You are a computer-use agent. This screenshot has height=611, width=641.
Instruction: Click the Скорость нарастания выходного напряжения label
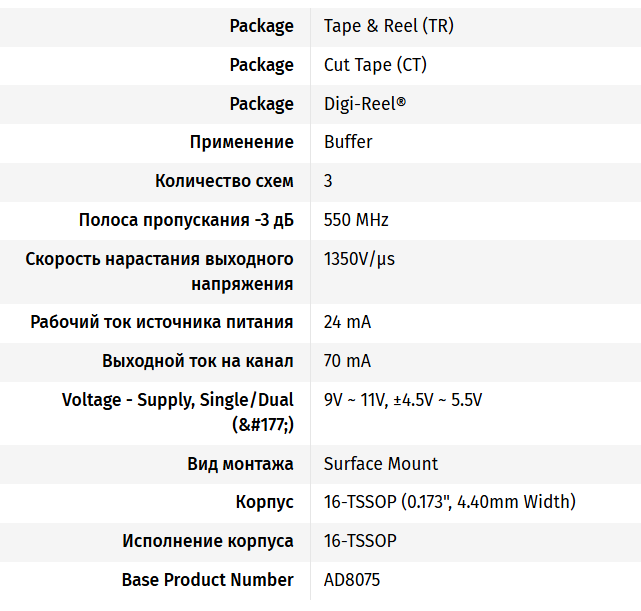tap(160, 271)
